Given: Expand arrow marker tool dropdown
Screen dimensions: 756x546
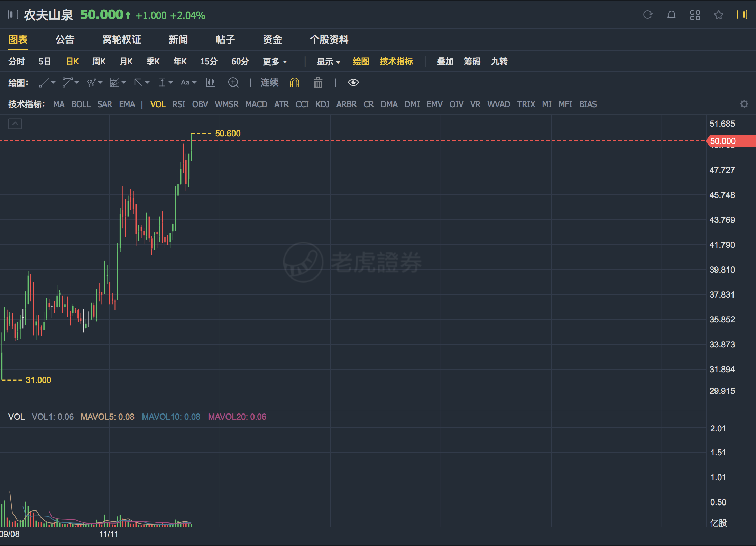Looking at the screenshot, I should pyautogui.click(x=147, y=82).
